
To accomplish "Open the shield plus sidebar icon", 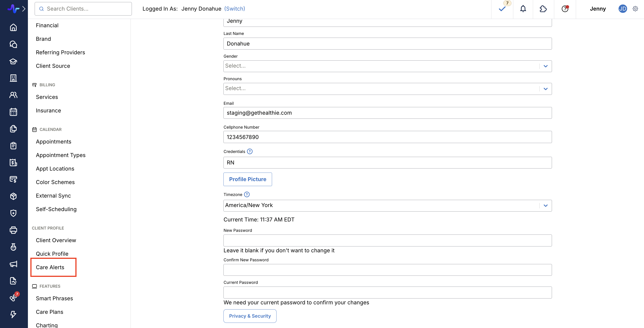I will pos(13,213).
